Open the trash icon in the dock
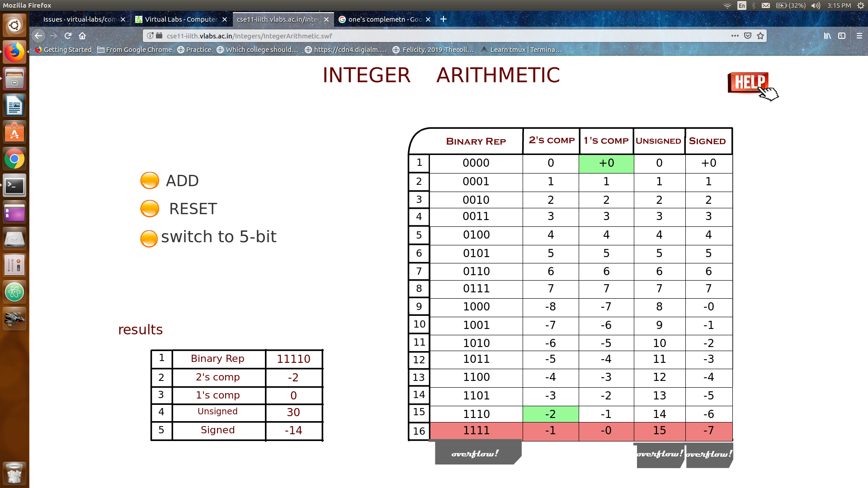Viewport: 868px width, 488px height. [14, 473]
